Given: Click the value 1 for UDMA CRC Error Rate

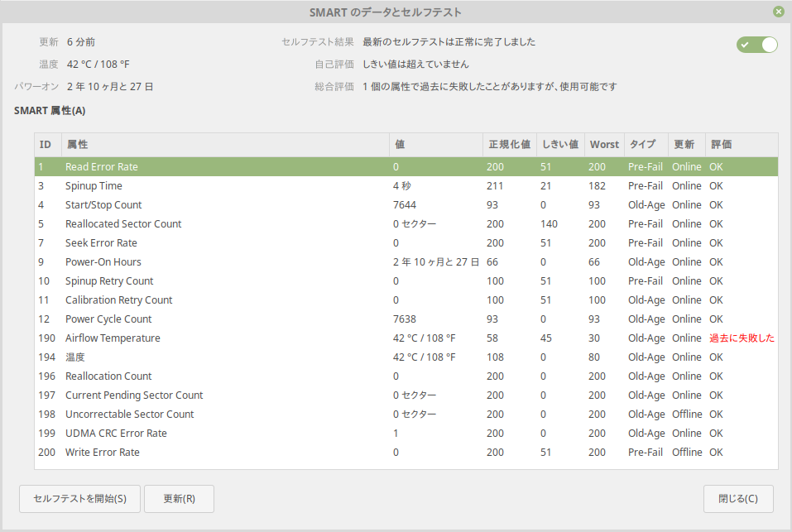Looking at the screenshot, I should coord(396,433).
